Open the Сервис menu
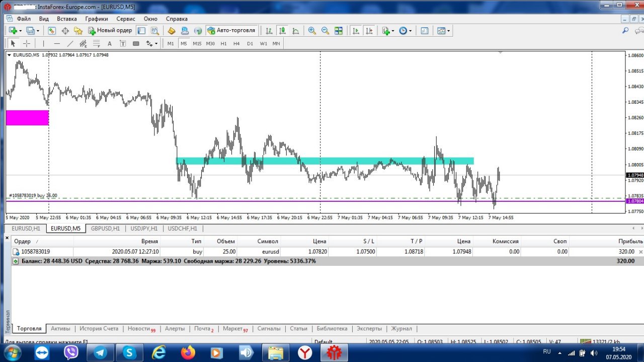This screenshot has height=362, width=644. click(x=126, y=19)
